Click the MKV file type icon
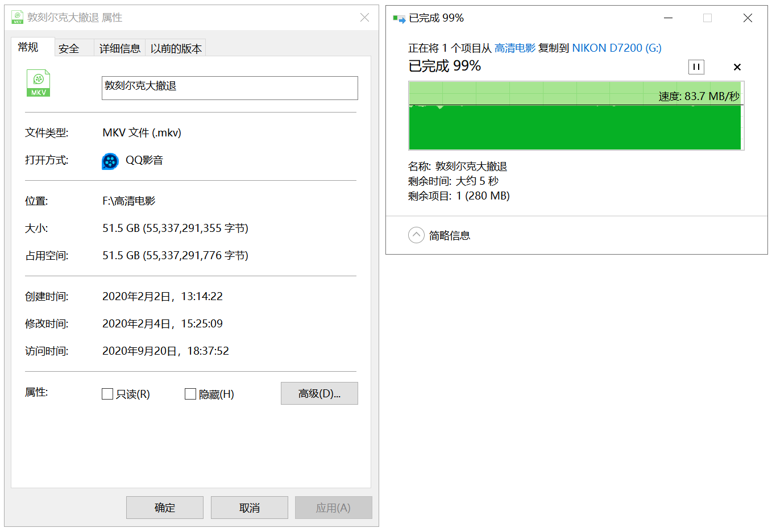The width and height of the screenshot is (772, 532). [x=39, y=83]
